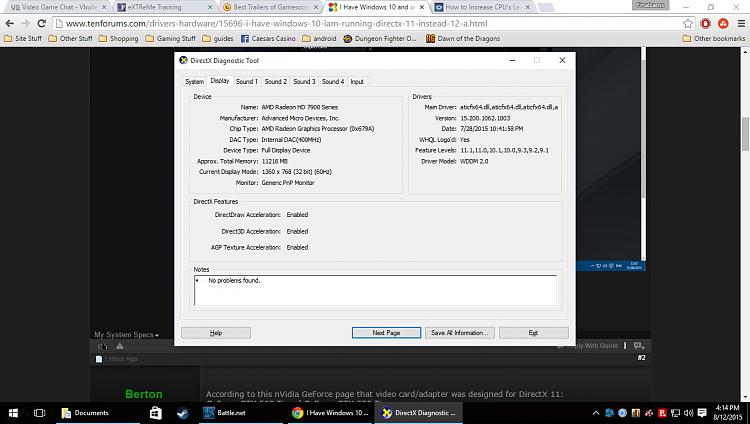Open the volume control in system tray
Screen dimensions: 750x424
click(688, 413)
